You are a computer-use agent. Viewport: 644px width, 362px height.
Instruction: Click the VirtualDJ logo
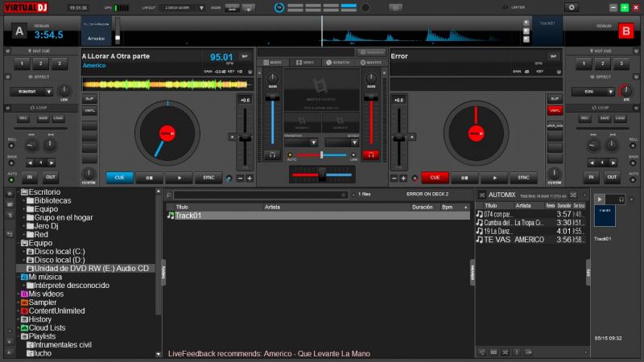pos(26,7)
